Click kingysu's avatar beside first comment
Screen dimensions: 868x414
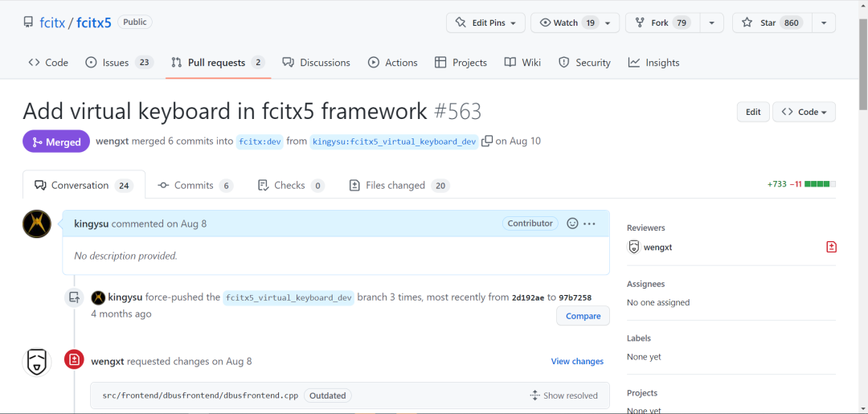click(x=37, y=224)
